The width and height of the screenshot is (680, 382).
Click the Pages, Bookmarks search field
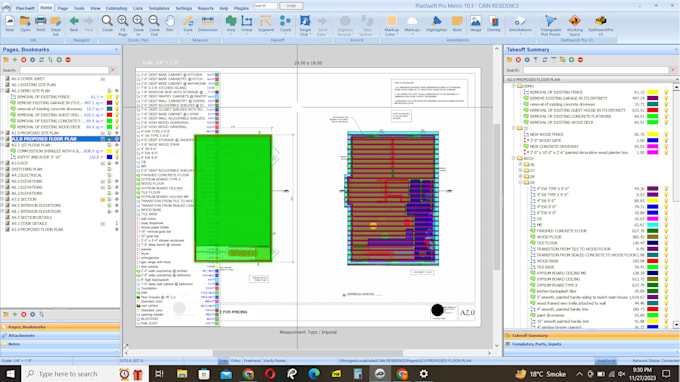point(64,70)
